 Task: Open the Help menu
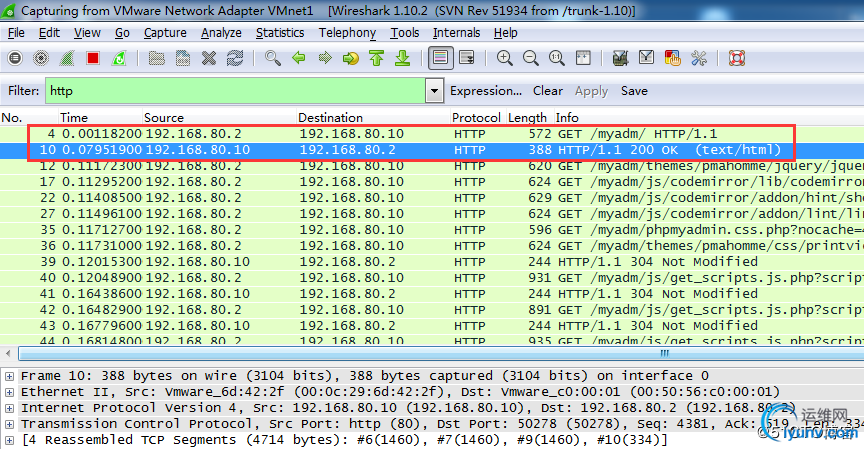click(x=505, y=33)
